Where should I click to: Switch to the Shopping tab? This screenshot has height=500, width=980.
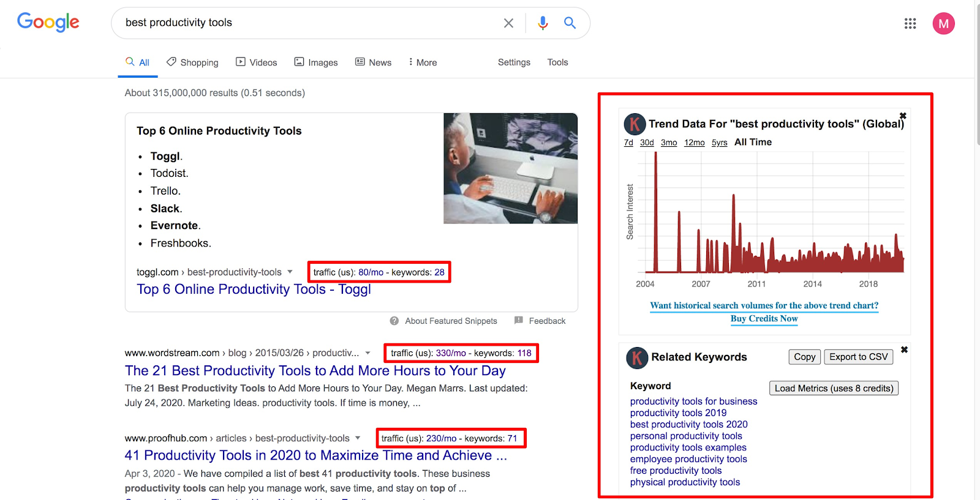click(192, 62)
